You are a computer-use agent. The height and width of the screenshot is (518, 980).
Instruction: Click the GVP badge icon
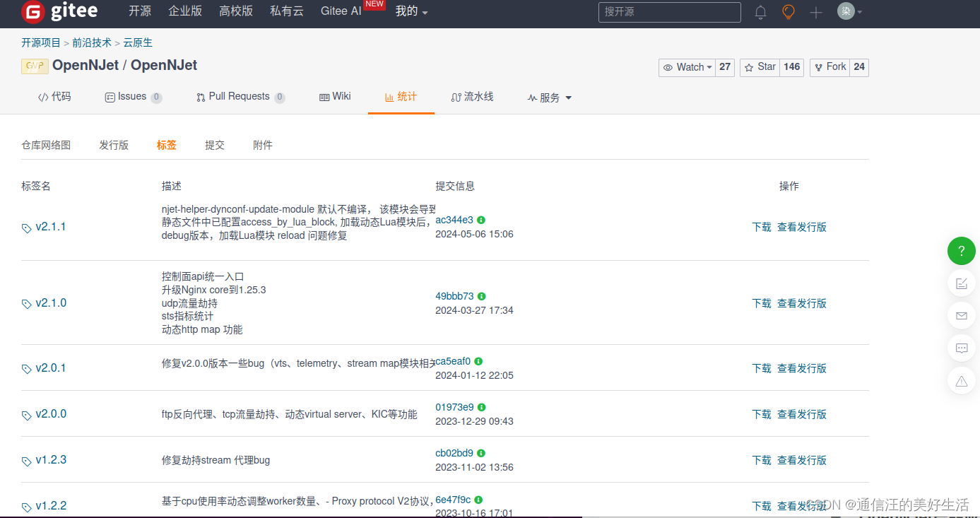point(35,66)
